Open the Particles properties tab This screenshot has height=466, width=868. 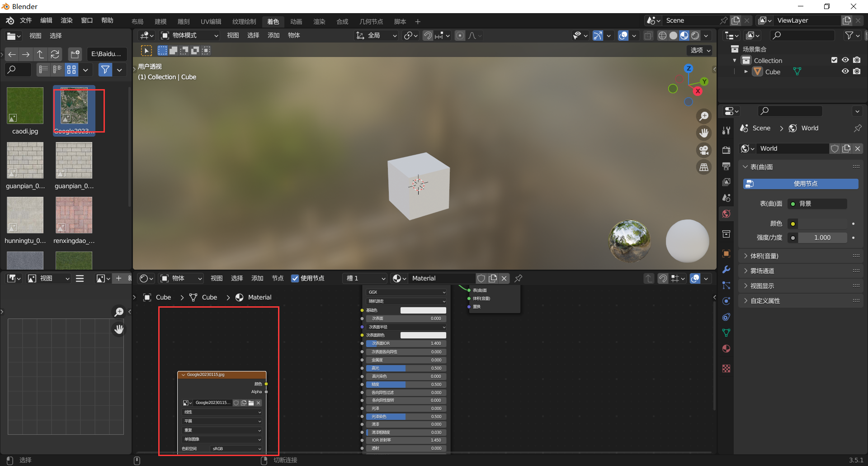point(726,285)
